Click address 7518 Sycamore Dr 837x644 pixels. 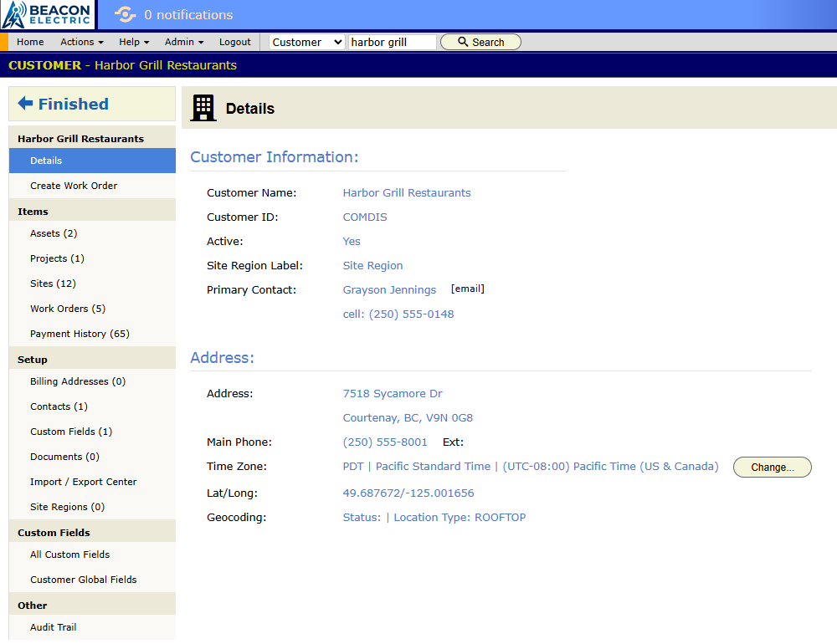[393, 393]
